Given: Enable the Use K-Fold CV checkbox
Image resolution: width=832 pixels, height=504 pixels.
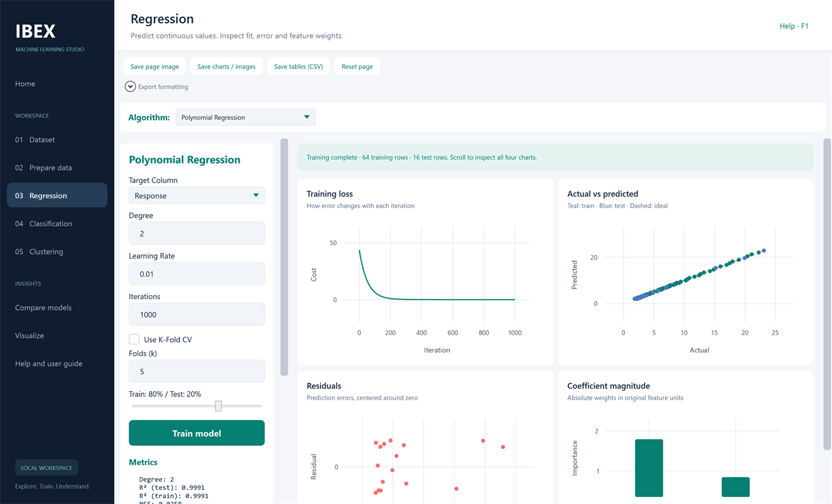Looking at the screenshot, I should (134, 339).
